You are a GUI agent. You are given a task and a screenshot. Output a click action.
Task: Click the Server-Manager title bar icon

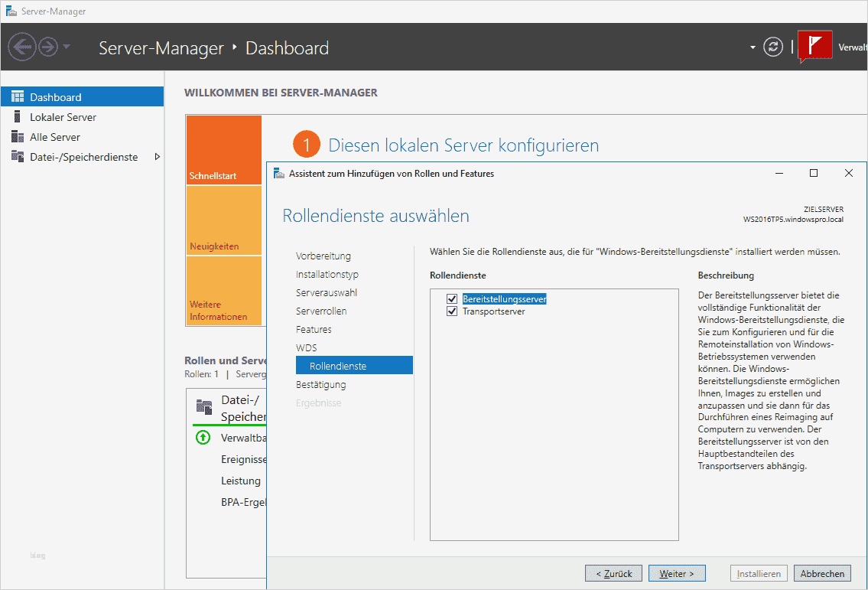[x=11, y=11]
